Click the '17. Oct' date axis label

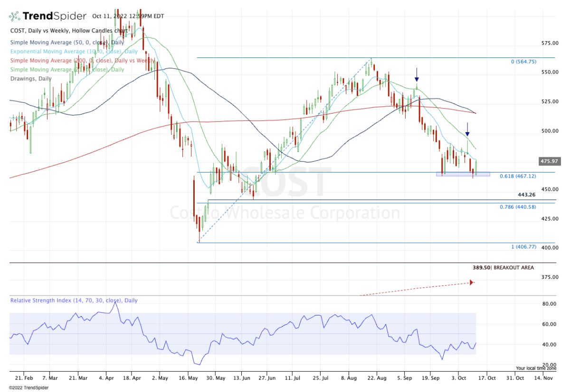click(486, 378)
